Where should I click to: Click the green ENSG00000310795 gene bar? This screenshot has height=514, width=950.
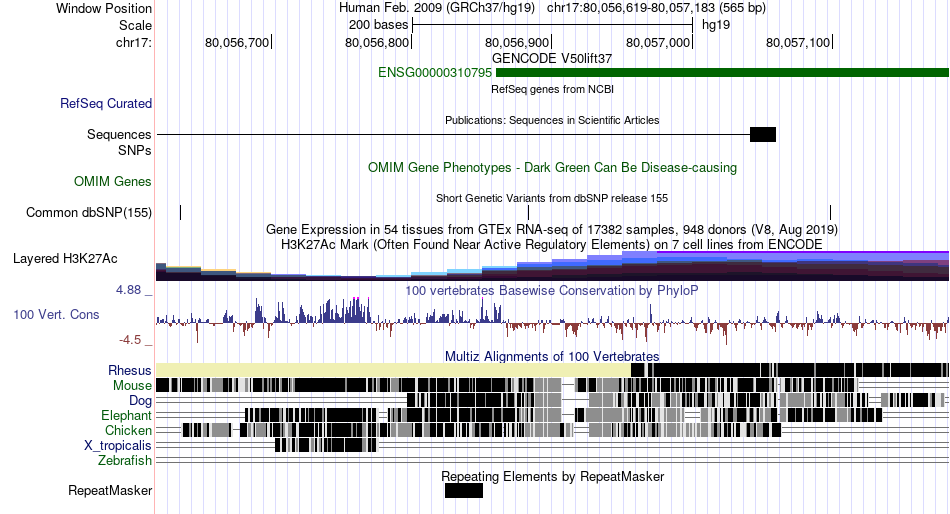tap(722, 73)
